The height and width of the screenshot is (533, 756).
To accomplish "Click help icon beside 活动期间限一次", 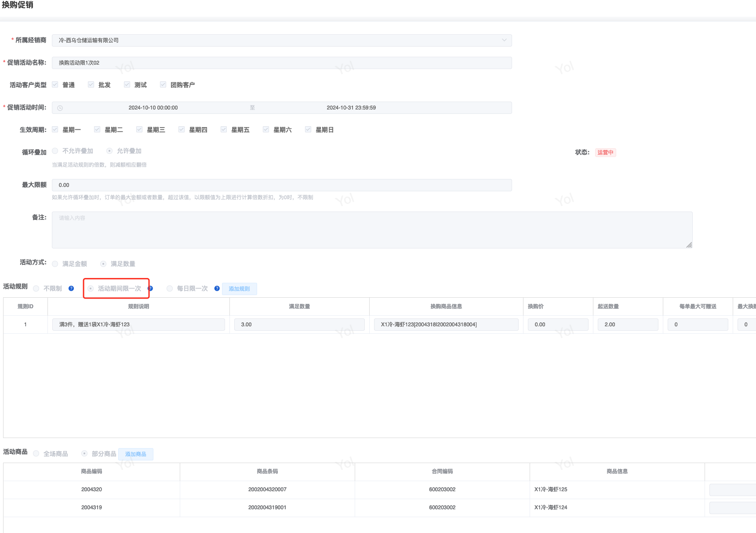I will click(150, 288).
